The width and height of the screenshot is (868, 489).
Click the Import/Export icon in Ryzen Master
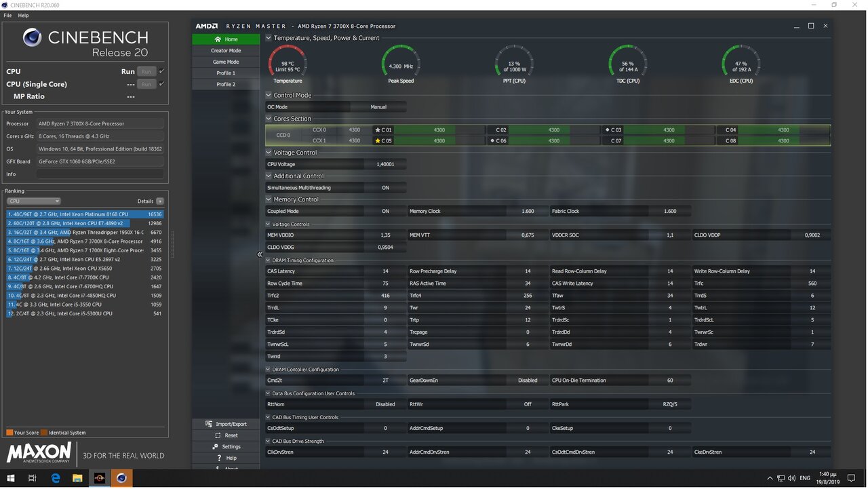pyautogui.click(x=208, y=424)
